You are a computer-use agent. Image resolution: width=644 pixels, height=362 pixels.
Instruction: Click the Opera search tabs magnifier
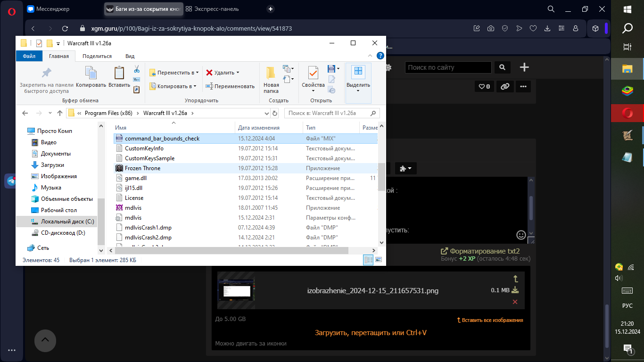coord(551,8)
